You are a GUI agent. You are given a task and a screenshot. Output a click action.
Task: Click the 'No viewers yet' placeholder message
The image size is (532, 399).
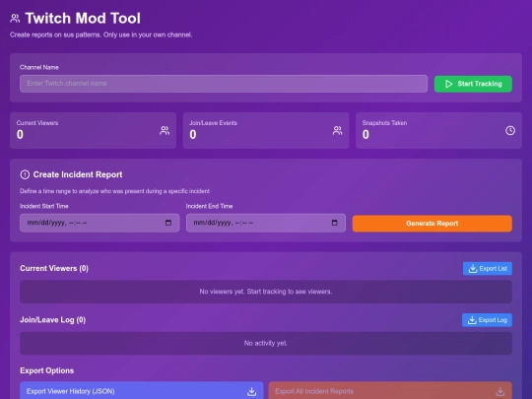point(266,292)
